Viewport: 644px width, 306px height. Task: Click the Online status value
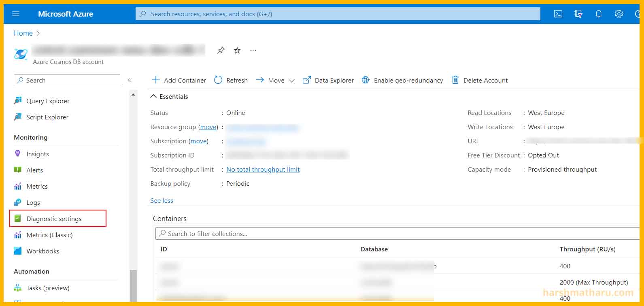(236, 113)
